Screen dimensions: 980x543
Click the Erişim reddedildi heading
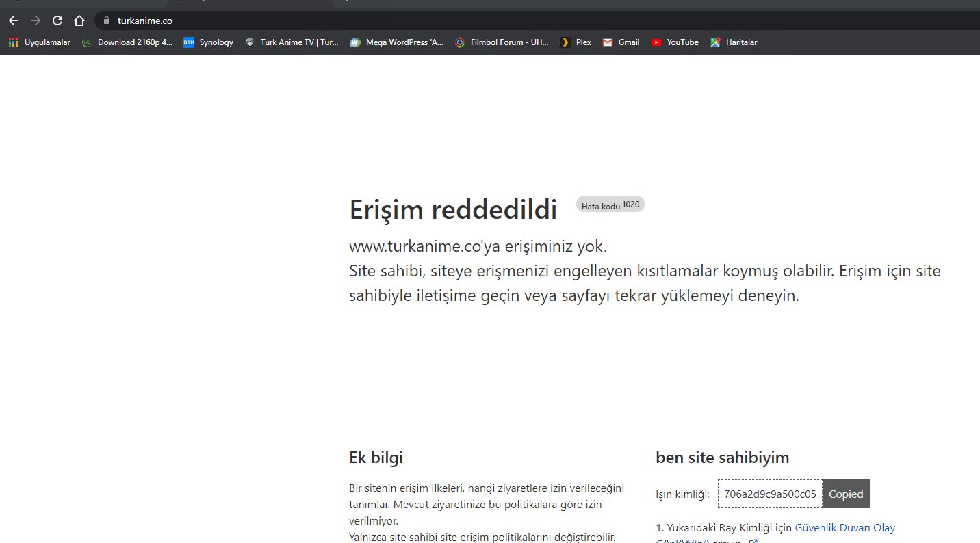pyautogui.click(x=453, y=209)
